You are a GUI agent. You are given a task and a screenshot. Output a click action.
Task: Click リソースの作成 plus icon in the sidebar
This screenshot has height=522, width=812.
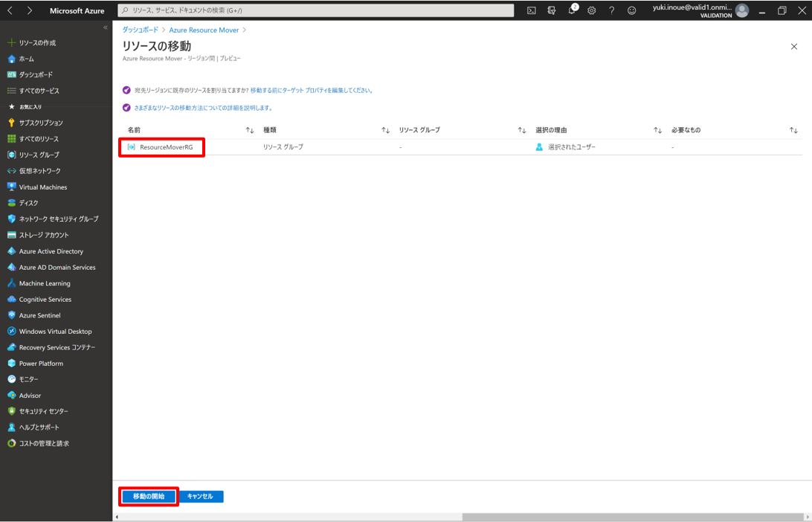point(11,42)
